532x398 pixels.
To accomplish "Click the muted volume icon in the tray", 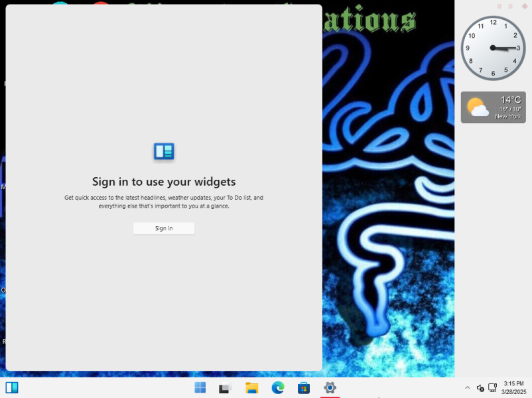I will [x=480, y=387].
